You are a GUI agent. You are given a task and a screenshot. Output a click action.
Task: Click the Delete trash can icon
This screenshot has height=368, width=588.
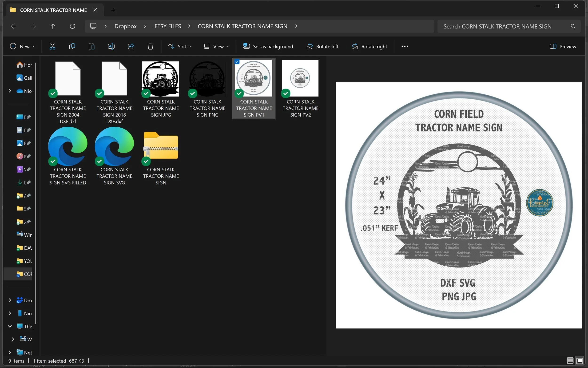pyautogui.click(x=150, y=46)
